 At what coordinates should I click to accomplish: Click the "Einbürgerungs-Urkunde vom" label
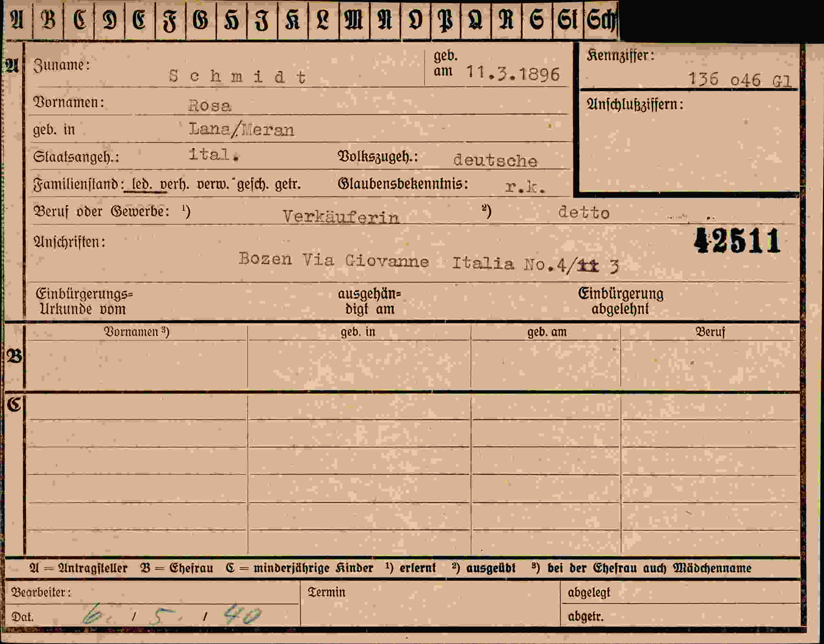(x=84, y=302)
